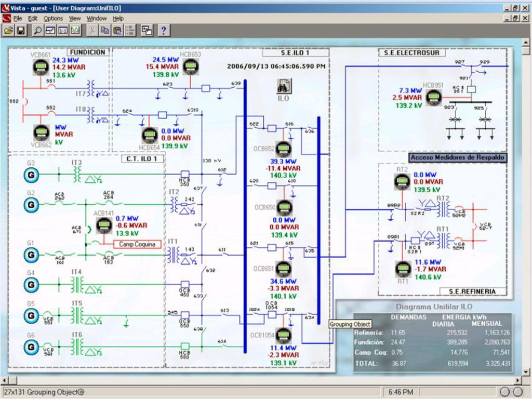
Task: Open the ILO binoculars icon
Action: tap(284, 86)
